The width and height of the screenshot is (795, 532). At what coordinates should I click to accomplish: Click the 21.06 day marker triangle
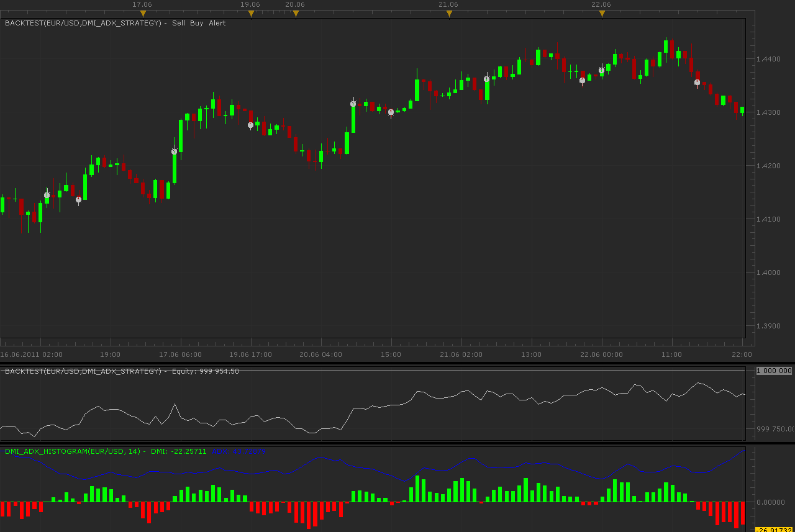click(x=449, y=14)
